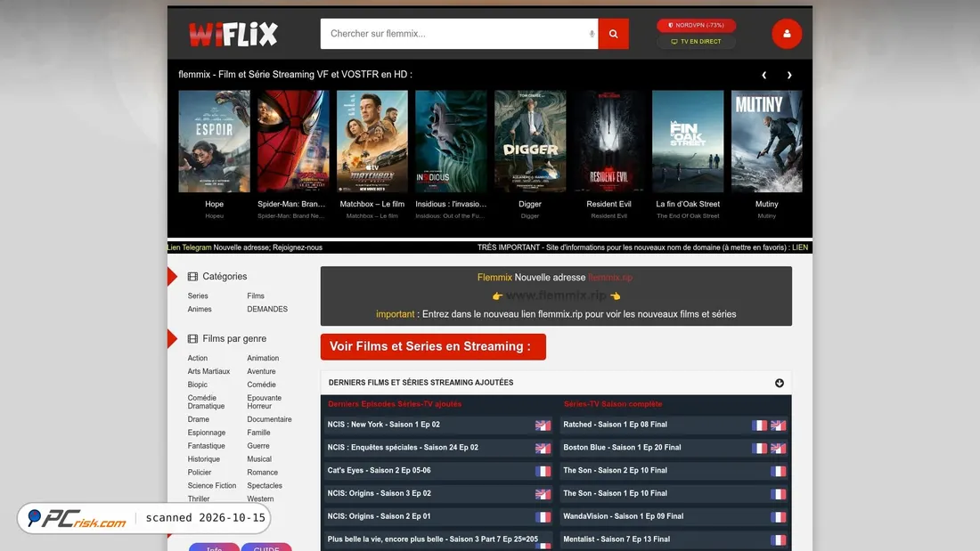Click the French flag on Ratched row

click(x=759, y=425)
